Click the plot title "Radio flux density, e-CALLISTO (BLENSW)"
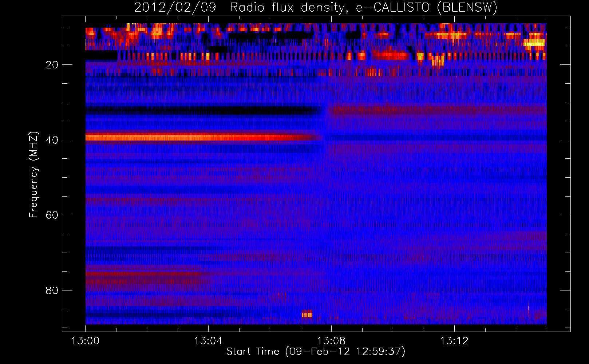Screen dimensions: 589x364 (x=363, y=8)
